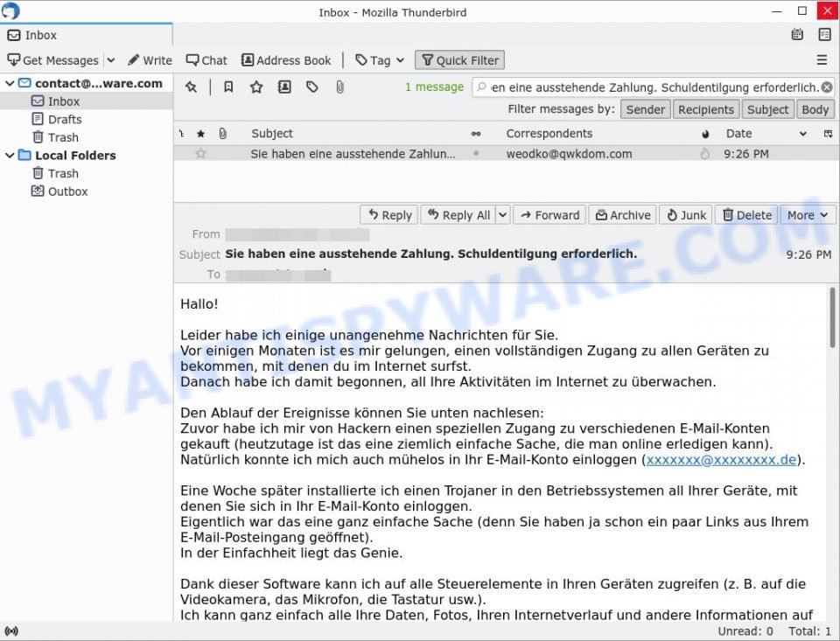Clear the quick filter search text
The height and width of the screenshot is (641, 840).
point(827,87)
